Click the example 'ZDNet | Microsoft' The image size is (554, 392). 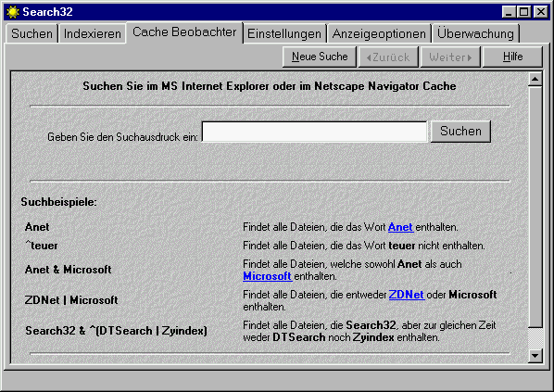(71, 300)
